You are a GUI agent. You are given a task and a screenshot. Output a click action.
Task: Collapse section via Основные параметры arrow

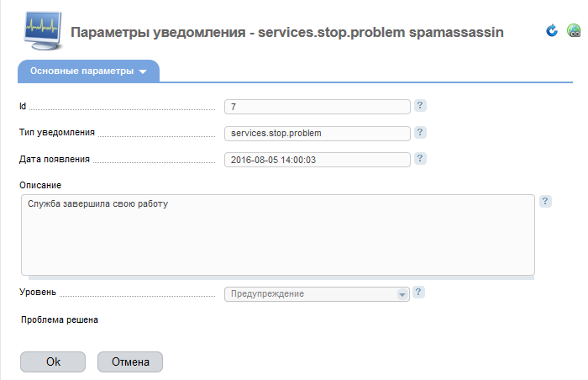click(x=143, y=71)
